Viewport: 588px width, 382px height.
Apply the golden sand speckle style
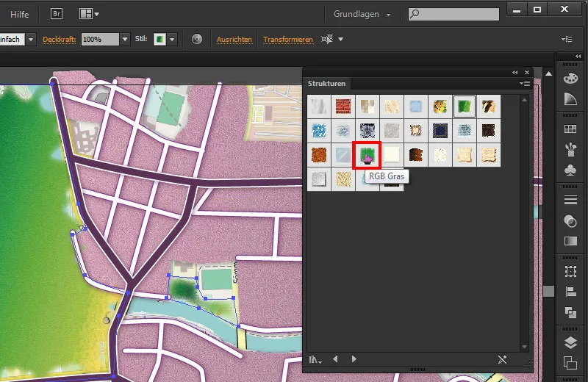(x=343, y=179)
